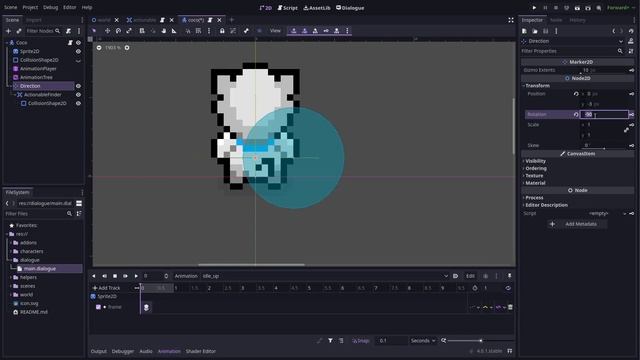Open the Debug menu

click(x=51, y=7)
